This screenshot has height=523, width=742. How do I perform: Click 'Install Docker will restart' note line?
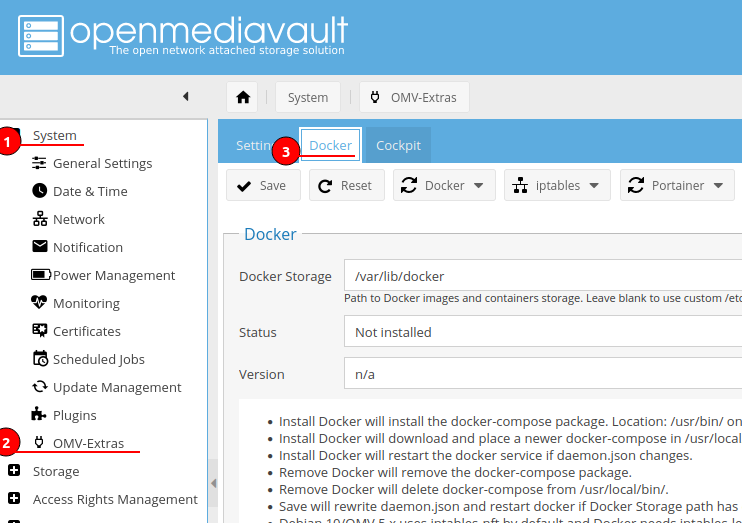tap(486, 455)
